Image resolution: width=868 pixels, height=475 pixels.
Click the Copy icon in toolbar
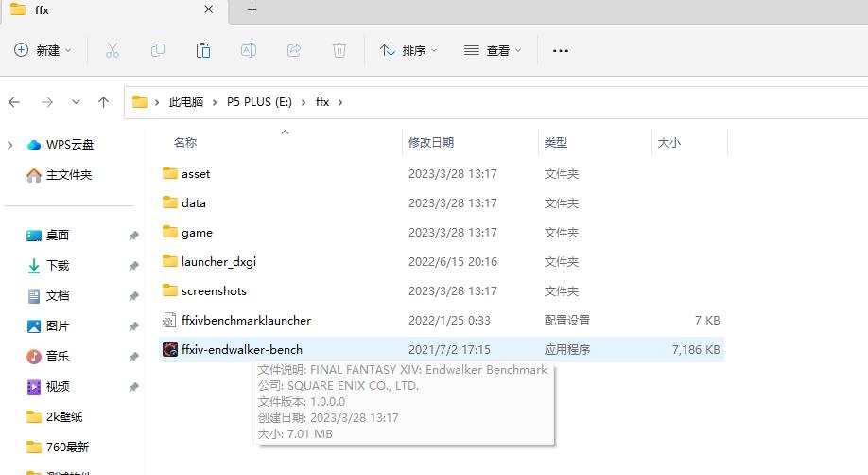point(158,50)
